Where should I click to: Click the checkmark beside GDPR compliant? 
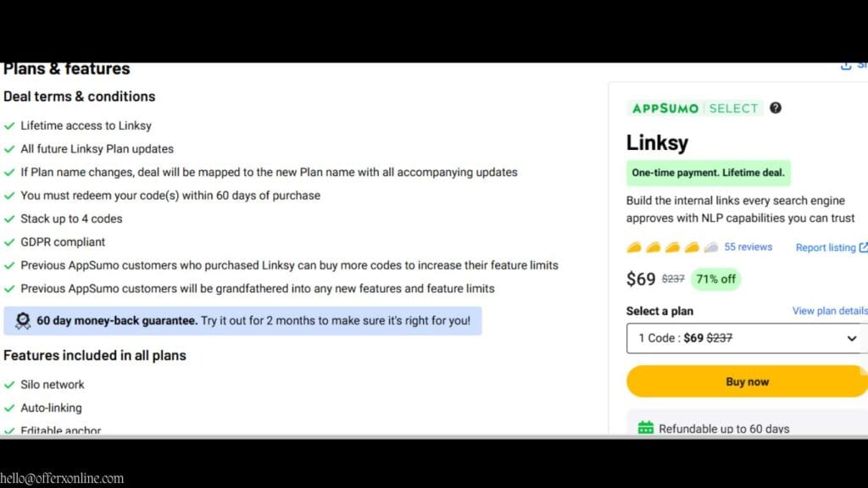9,241
